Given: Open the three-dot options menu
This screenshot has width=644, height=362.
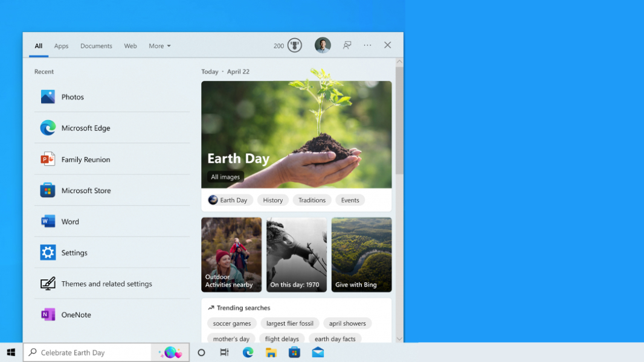Looking at the screenshot, I should click(x=367, y=45).
